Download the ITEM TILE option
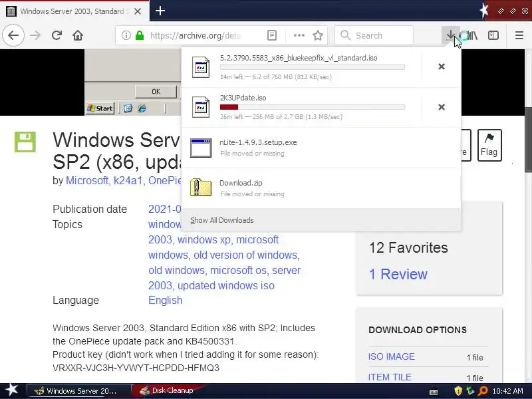Viewport: 532px width, 399px height. coord(390,377)
